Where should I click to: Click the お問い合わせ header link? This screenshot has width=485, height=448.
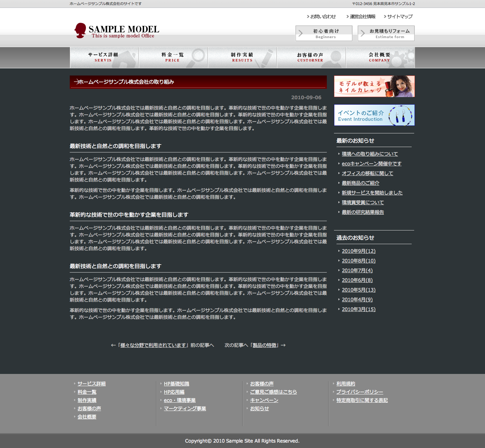pos(323,17)
